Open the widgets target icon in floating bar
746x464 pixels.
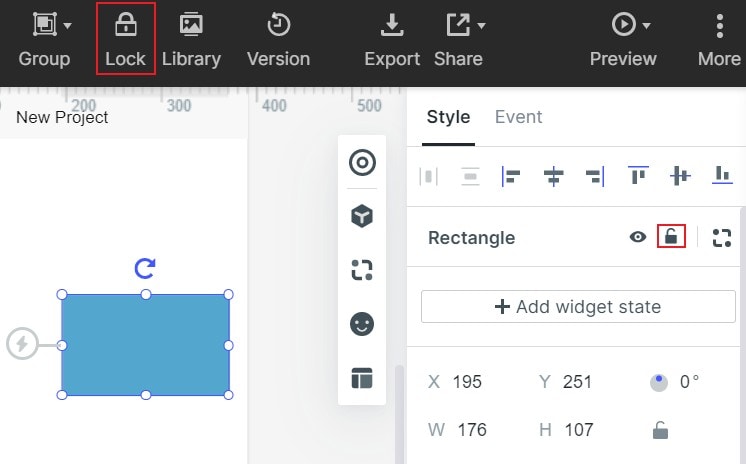362,163
